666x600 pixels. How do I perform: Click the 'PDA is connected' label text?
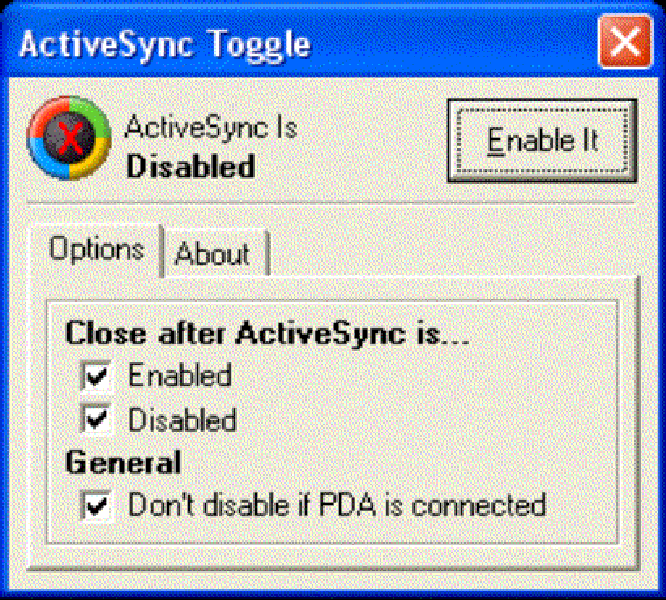pyautogui.click(x=432, y=505)
